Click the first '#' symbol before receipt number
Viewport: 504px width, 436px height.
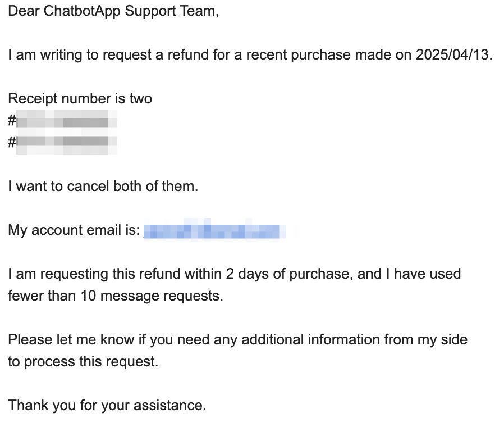tap(12, 121)
